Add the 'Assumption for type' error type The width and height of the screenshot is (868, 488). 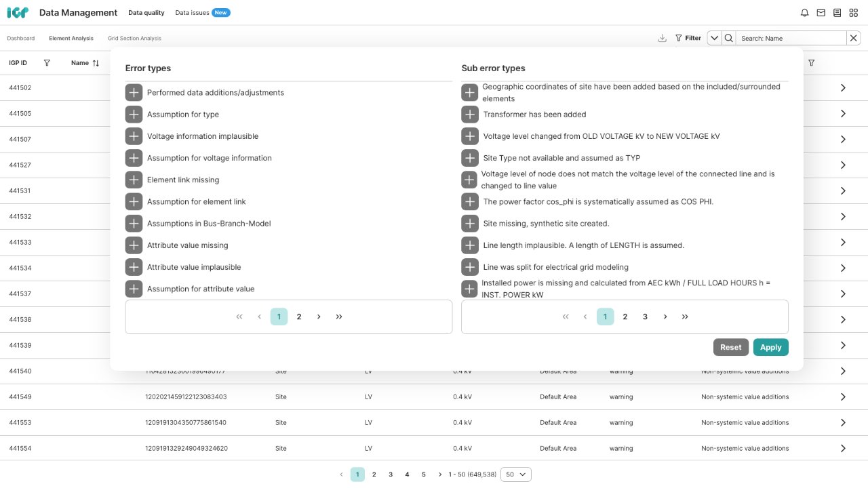click(134, 115)
